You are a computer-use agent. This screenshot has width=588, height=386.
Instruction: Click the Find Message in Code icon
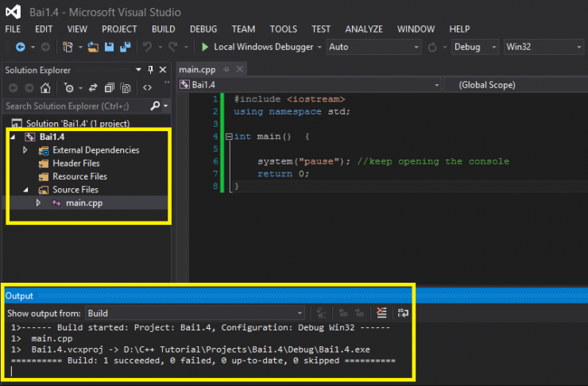tap(321, 313)
